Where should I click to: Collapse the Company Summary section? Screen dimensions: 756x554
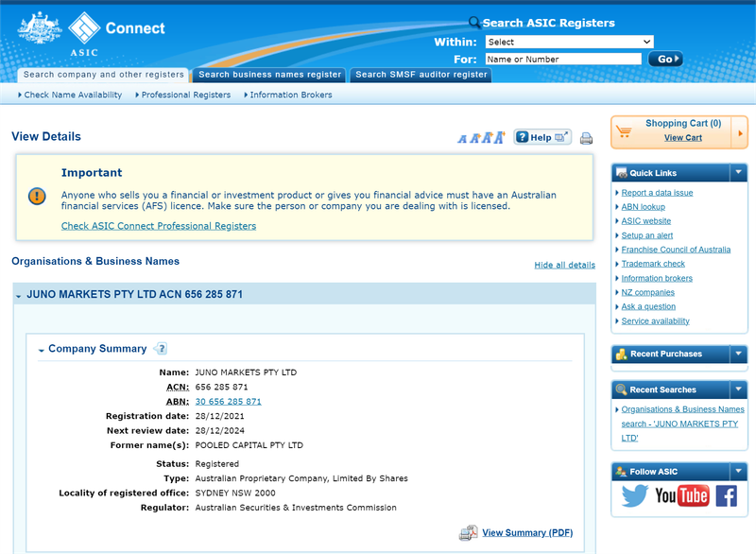click(x=42, y=350)
